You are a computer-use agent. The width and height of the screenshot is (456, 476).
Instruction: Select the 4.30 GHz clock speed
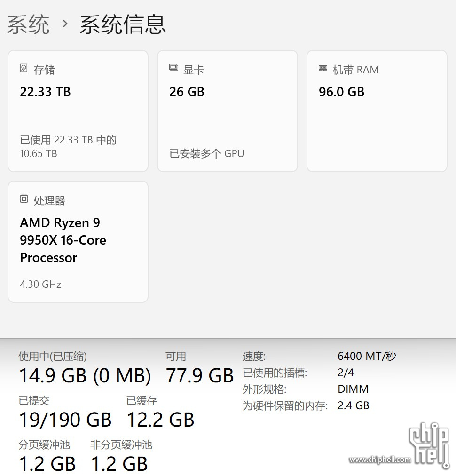click(x=40, y=285)
